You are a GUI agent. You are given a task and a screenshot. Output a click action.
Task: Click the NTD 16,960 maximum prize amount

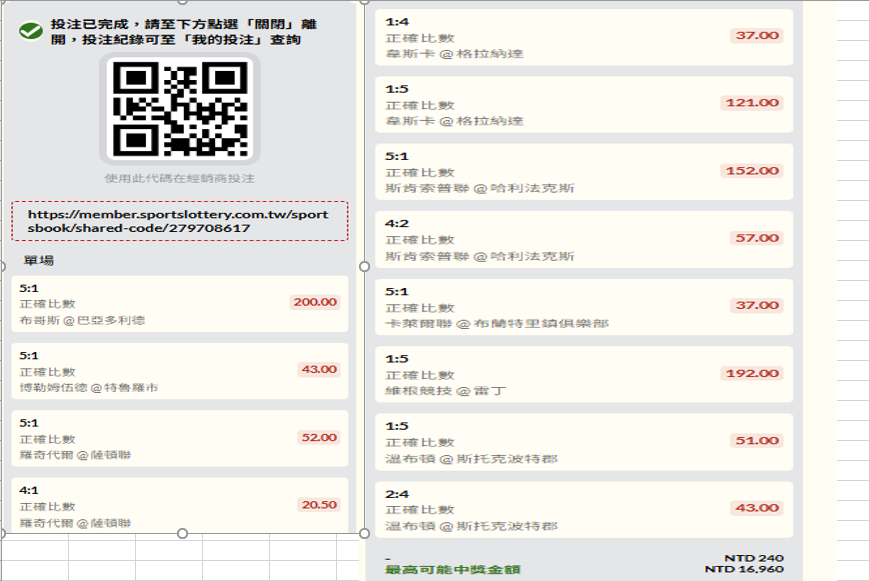click(743, 570)
